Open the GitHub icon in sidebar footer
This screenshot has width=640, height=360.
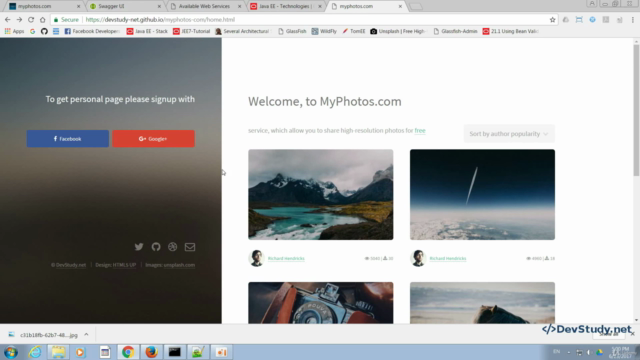(x=156, y=247)
